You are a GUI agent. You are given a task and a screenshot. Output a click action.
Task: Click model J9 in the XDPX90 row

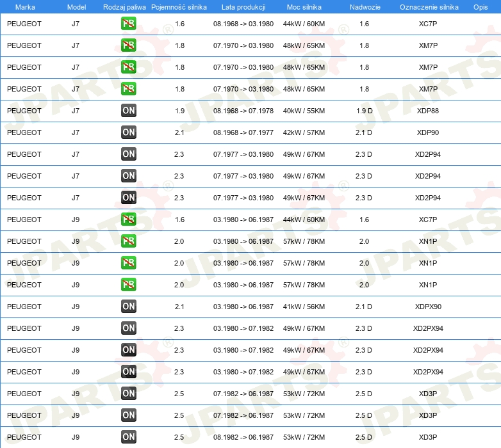pyautogui.click(x=76, y=307)
